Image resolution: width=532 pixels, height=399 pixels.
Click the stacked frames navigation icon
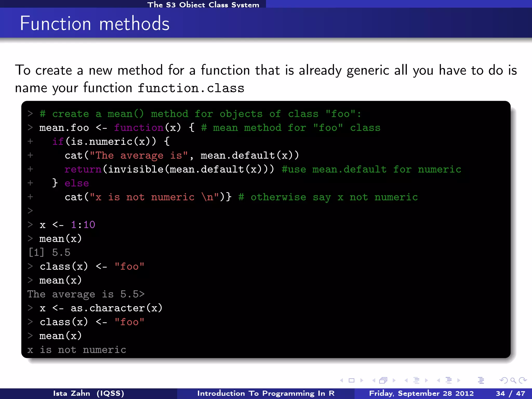tap(383, 381)
